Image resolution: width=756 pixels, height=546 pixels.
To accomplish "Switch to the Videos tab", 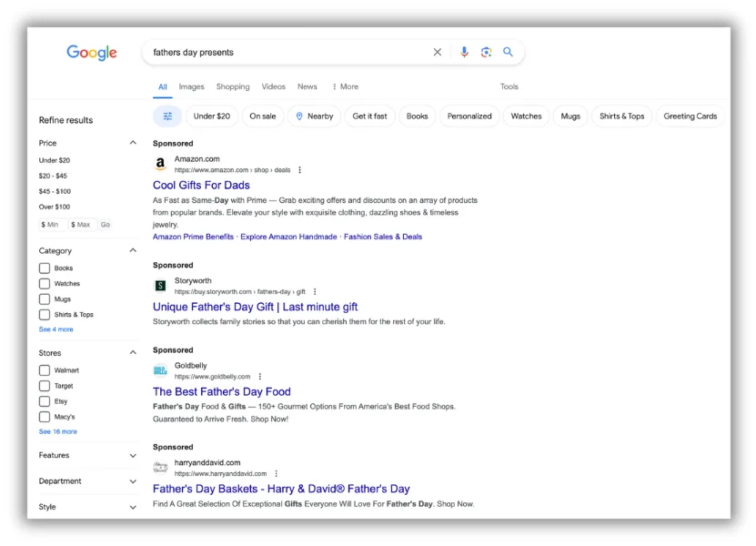I will (x=273, y=86).
